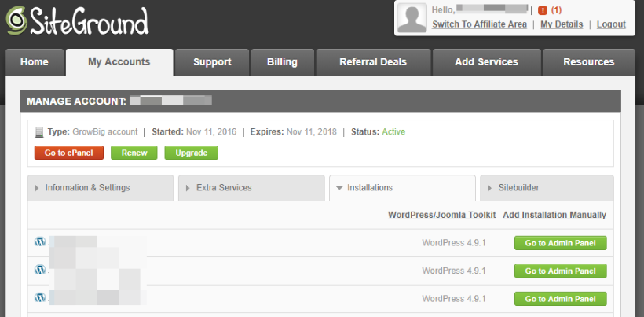This screenshot has width=644, height=317.
Task: Go to the Billing tab
Action: [282, 62]
